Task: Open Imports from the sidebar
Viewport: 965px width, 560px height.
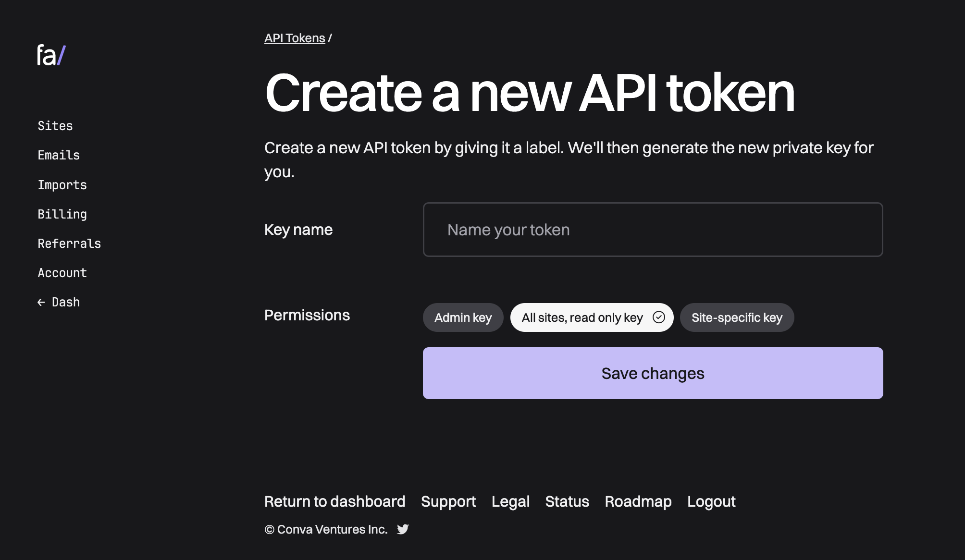Action: 62,185
